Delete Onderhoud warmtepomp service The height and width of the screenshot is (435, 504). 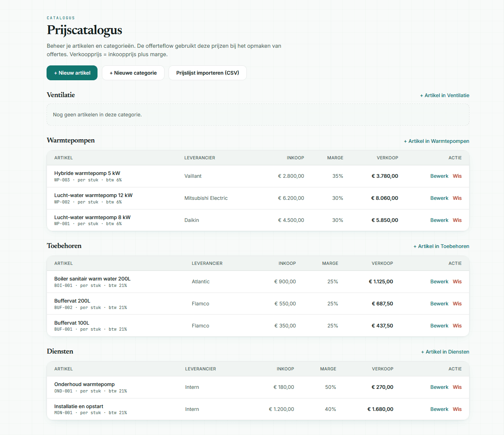tap(457, 387)
